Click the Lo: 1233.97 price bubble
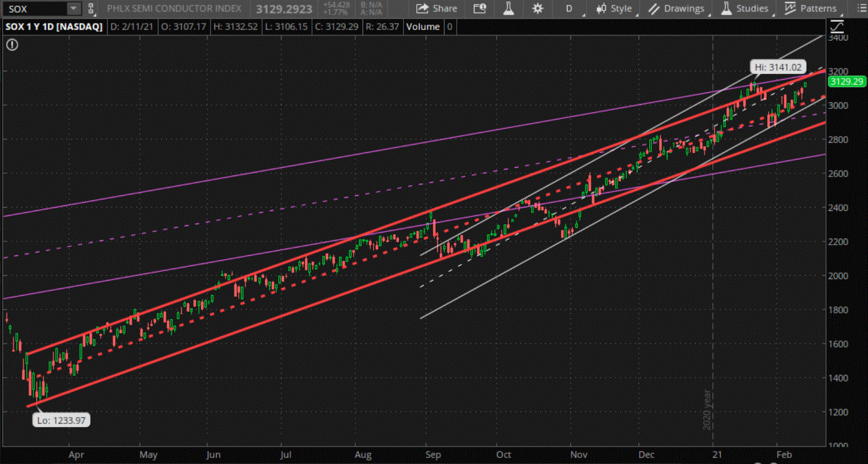Viewport: 868px width, 464px height. [61, 420]
